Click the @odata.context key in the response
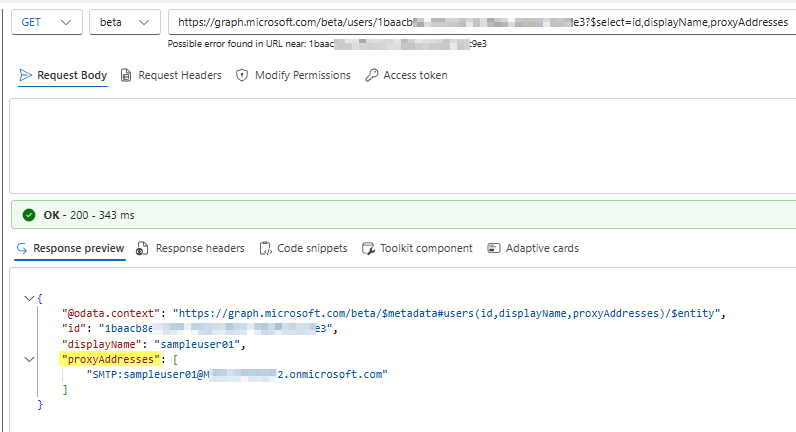Image resolution: width=796 pixels, height=432 pixels. (x=111, y=313)
